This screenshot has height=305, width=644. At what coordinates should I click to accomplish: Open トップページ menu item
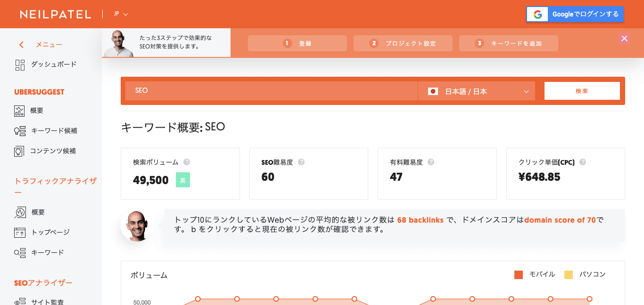[x=42, y=233]
